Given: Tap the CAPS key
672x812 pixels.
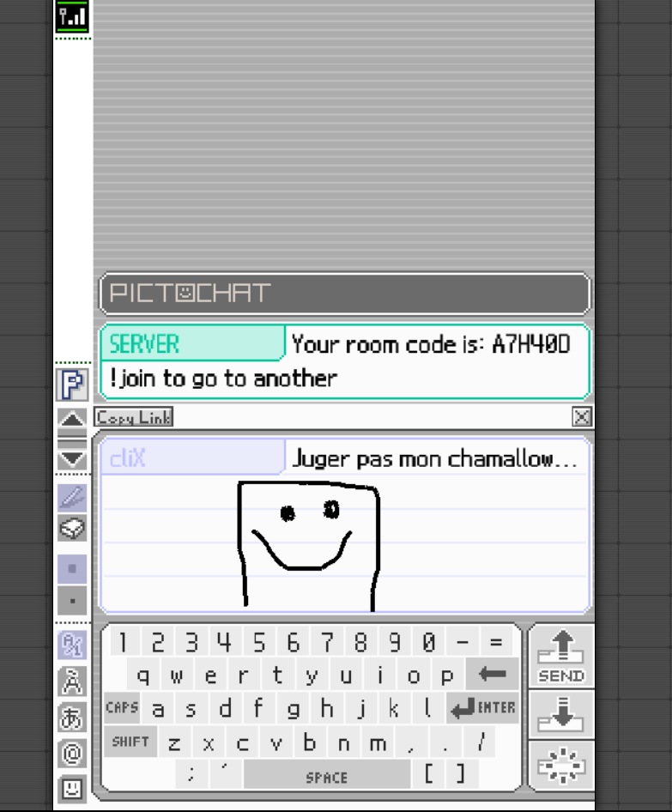Looking at the screenshot, I should [122, 708].
